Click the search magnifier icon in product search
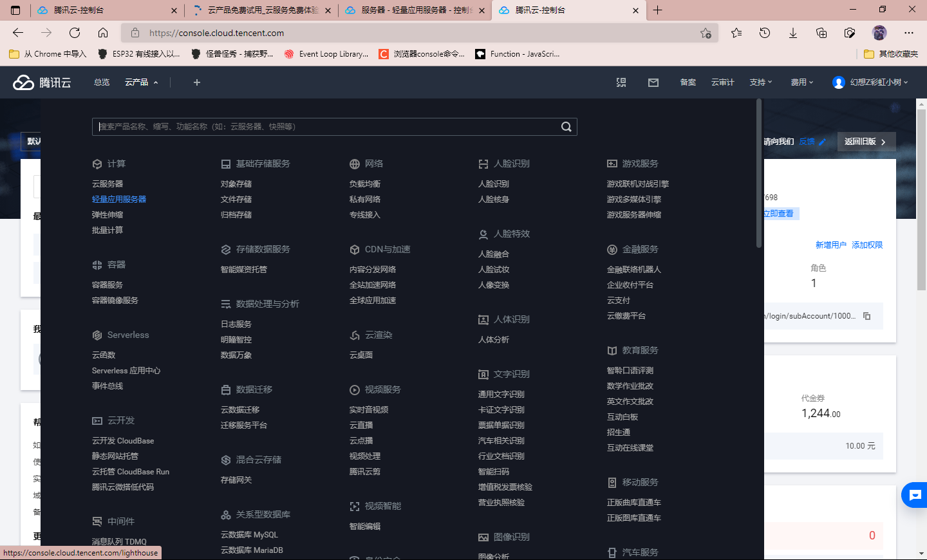This screenshot has height=560, width=927. 566,127
